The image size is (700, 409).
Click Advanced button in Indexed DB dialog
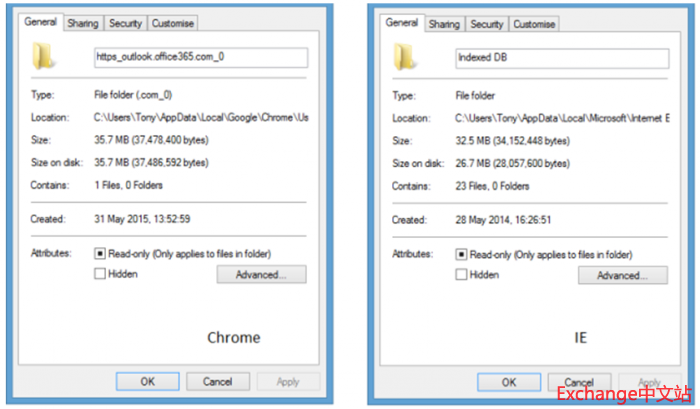click(622, 276)
